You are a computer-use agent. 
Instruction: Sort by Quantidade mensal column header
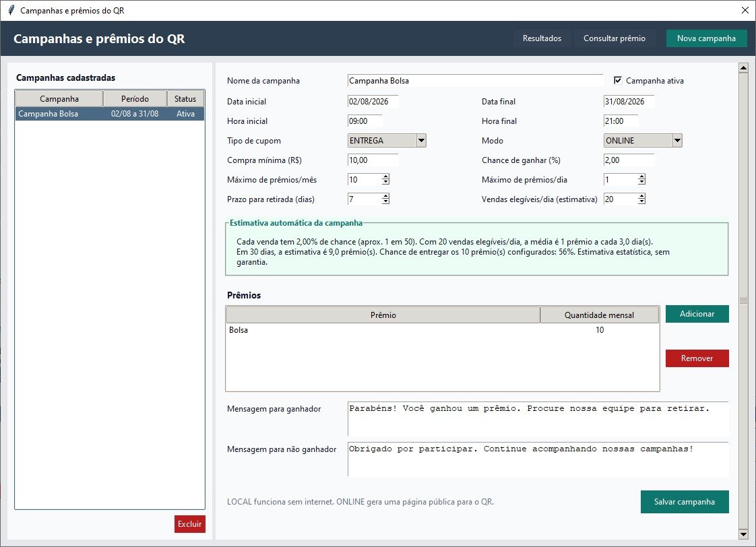click(599, 315)
